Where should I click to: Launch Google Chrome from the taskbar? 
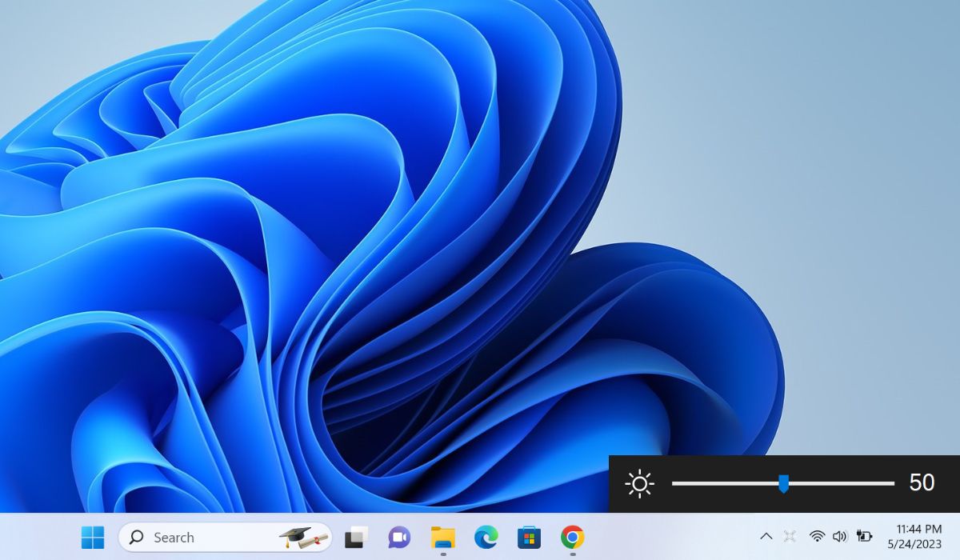(x=574, y=537)
